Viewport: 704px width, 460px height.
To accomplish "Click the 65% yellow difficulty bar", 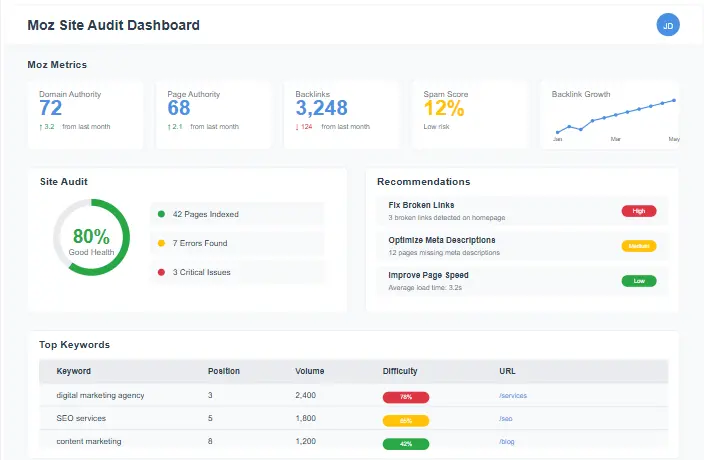I will coord(406,421).
